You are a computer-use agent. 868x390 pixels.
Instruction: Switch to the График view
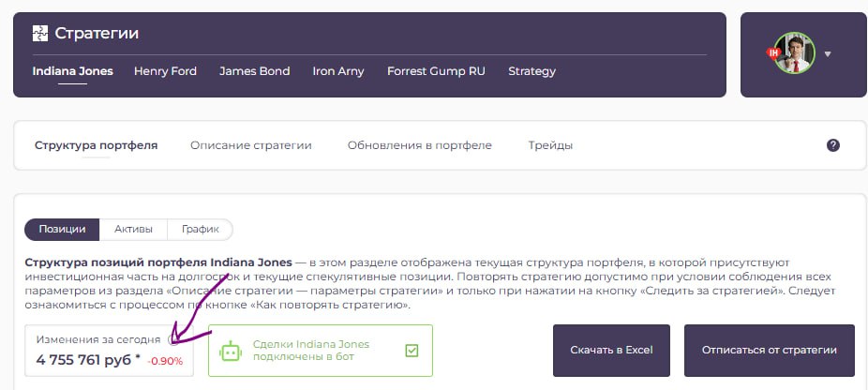200,229
